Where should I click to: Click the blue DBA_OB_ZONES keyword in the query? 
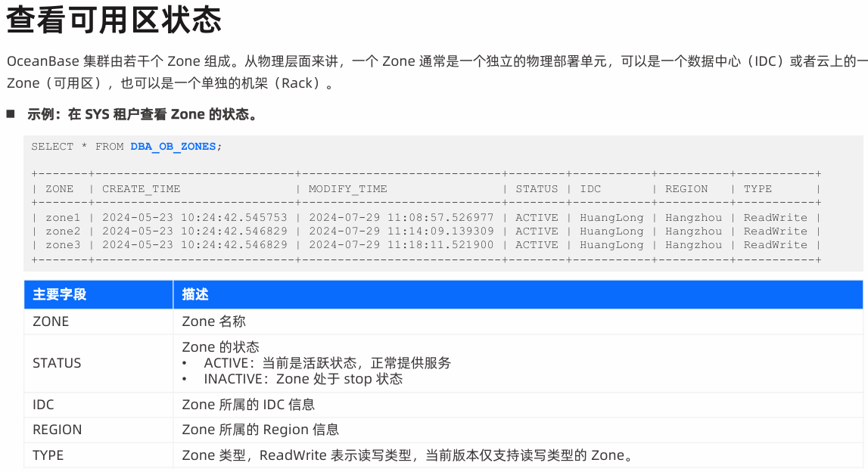[173, 147]
